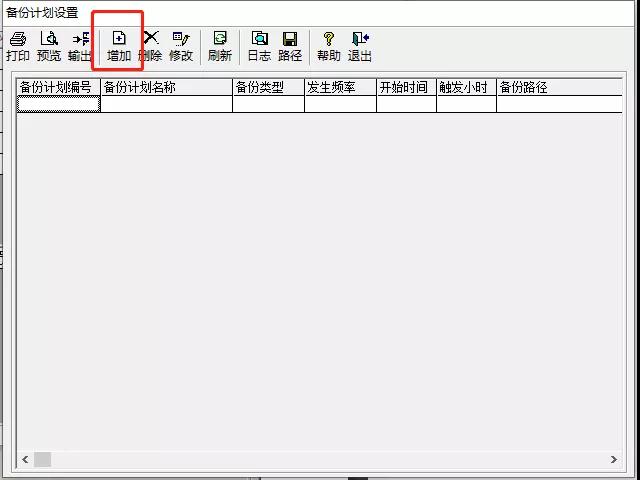
Task: Open 预览 (Preview) from the toolbar
Action: (49, 46)
